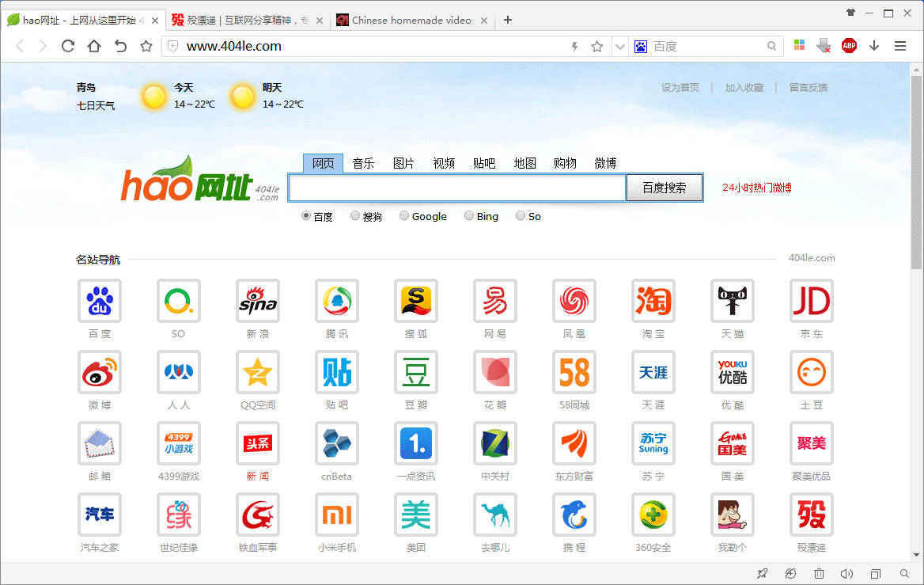Open the Baidu site icon
924x585 pixels.
pos(100,301)
